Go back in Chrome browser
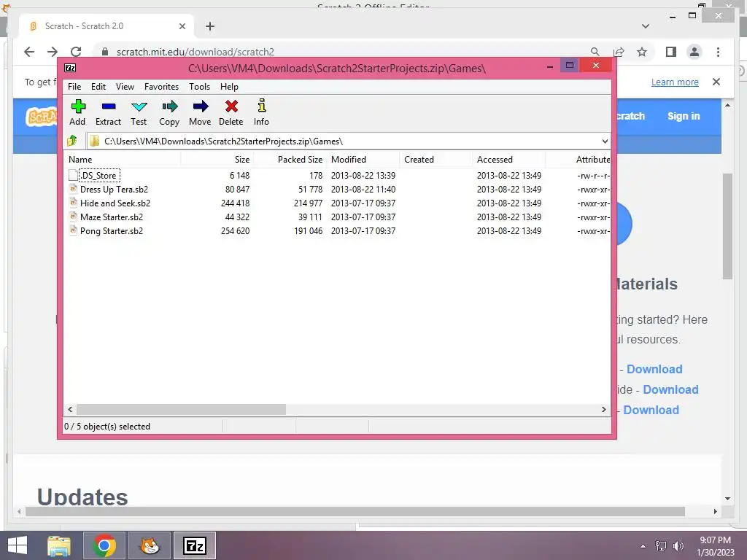747x560 pixels. tap(29, 52)
